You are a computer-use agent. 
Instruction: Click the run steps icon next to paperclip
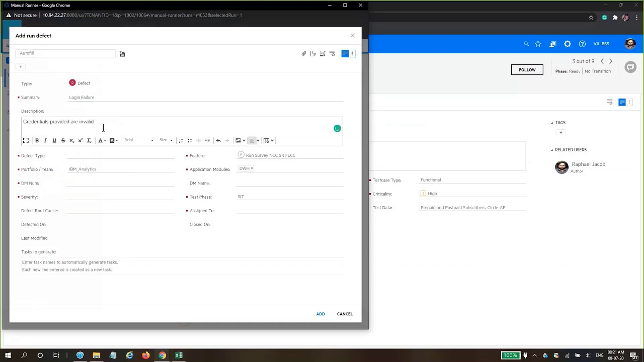(313, 54)
